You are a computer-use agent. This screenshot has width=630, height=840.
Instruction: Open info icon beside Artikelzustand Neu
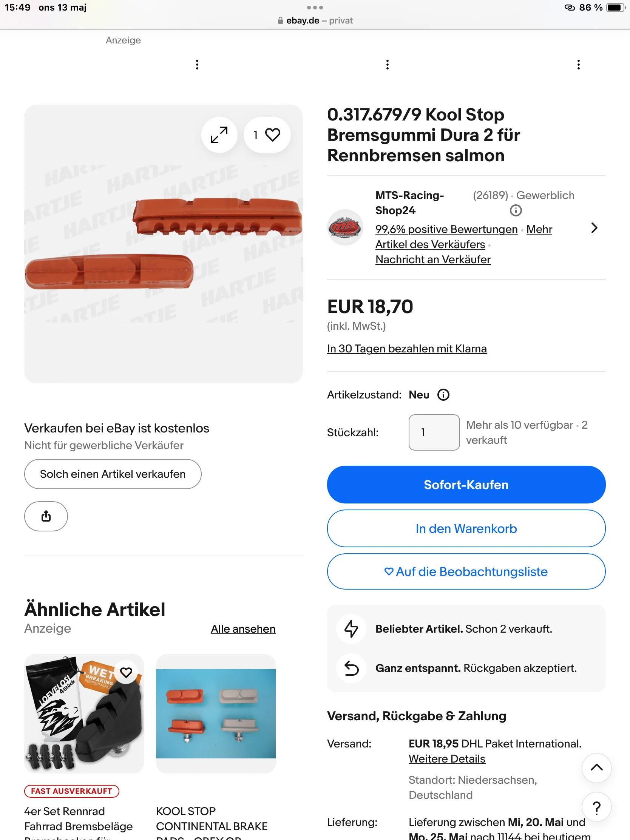click(x=443, y=395)
